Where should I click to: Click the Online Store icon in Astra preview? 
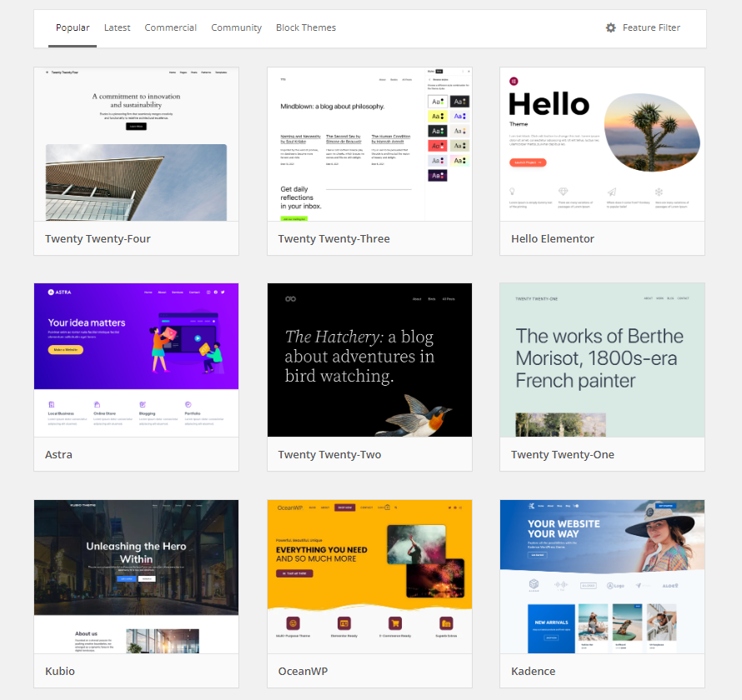point(97,404)
